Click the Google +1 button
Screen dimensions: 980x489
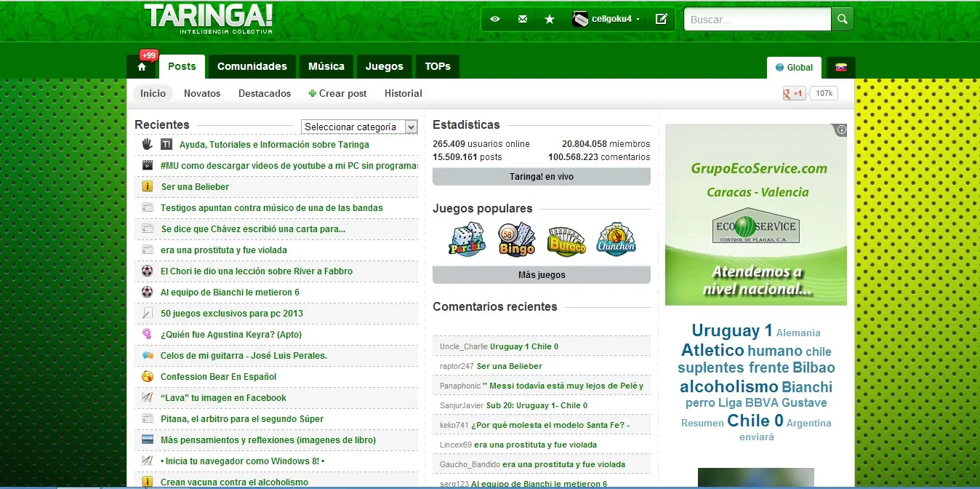point(794,93)
